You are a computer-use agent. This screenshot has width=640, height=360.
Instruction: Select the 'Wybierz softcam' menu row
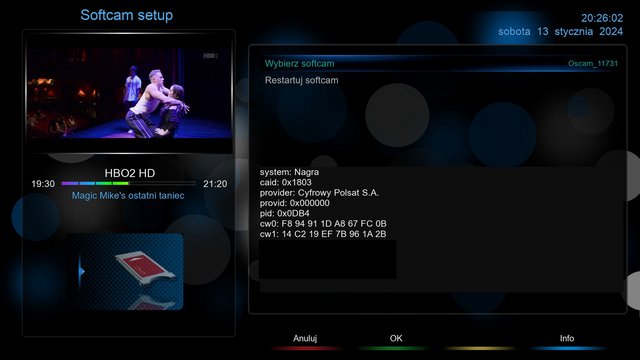(441, 64)
